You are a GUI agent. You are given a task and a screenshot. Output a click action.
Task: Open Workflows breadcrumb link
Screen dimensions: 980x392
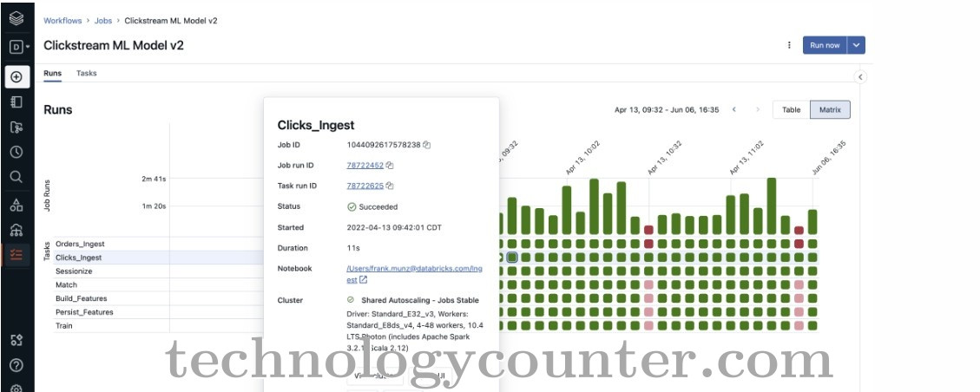(x=62, y=21)
